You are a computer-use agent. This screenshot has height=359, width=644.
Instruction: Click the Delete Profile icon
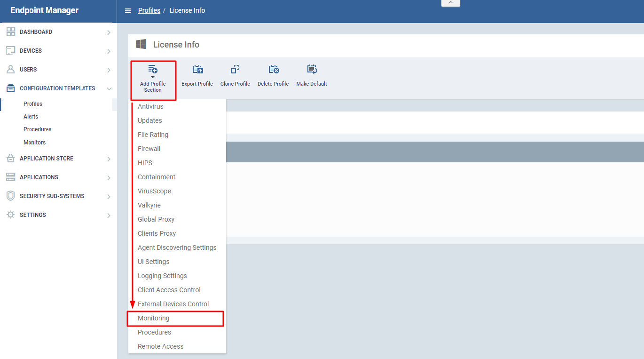tap(274, 70)
